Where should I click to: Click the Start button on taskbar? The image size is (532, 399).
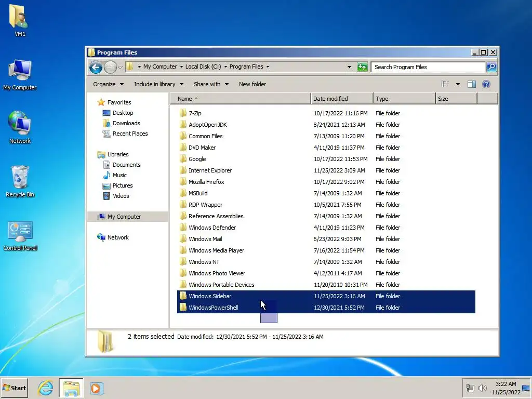pos(14,388)
